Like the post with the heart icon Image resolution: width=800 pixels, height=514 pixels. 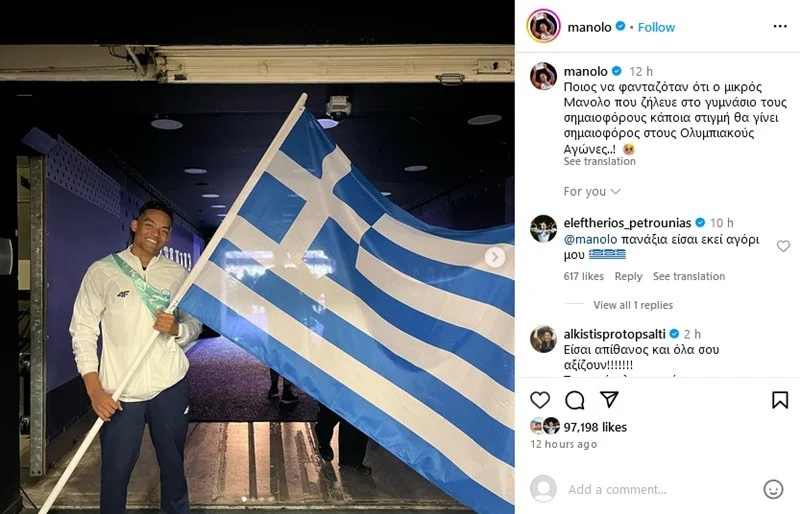click(x=540, y=400)
